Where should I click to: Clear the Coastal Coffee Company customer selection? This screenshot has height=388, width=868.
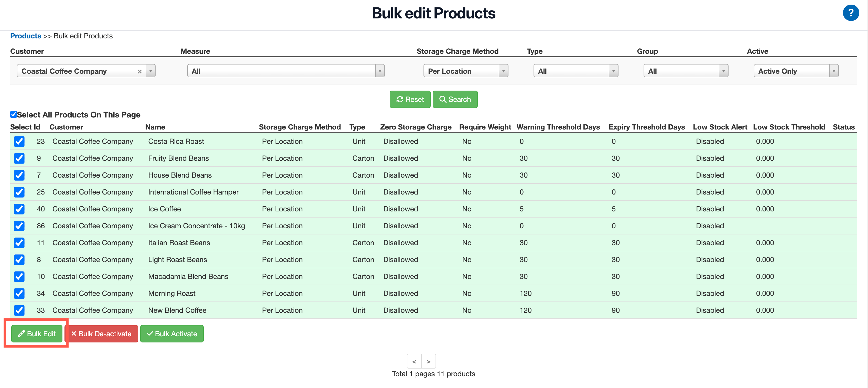click(x=139, y=71)
